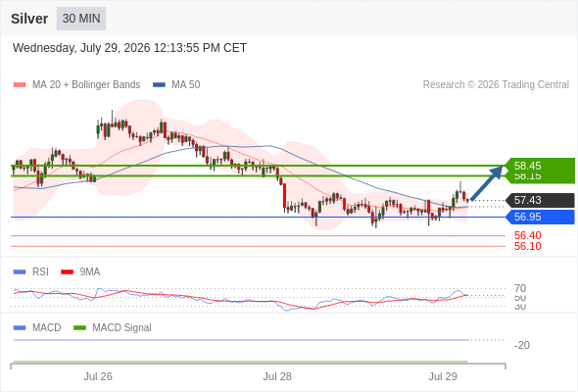The image size is (578, 392).
Task: Click the Silver instrument title
Action: pos(29,19)
